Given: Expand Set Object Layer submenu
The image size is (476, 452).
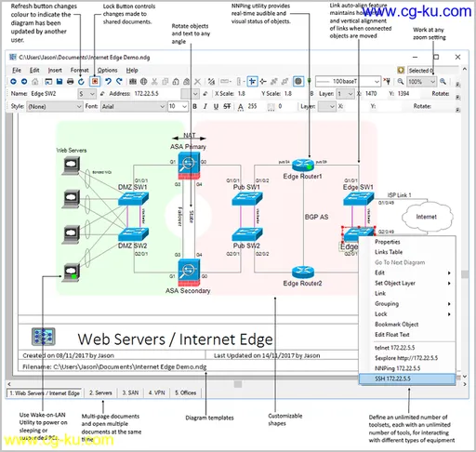Looking at the screenshot, I should point(407,283).
